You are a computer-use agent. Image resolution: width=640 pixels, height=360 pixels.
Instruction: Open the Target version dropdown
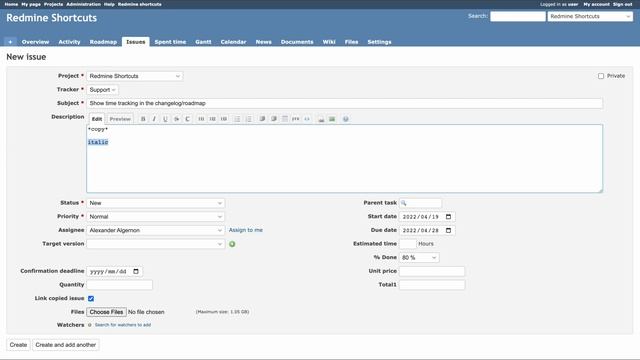click(156, 244)
